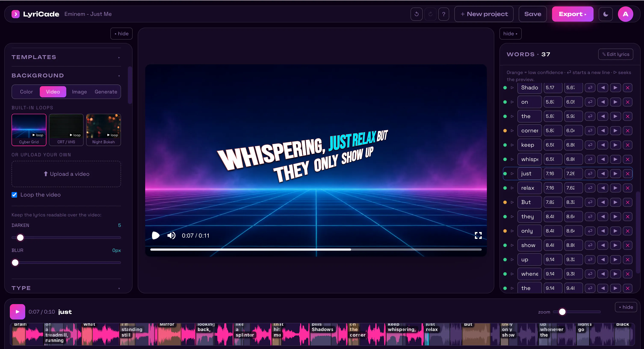
Task: Click the LyriCade logo icon
Action: pos(15,14)
